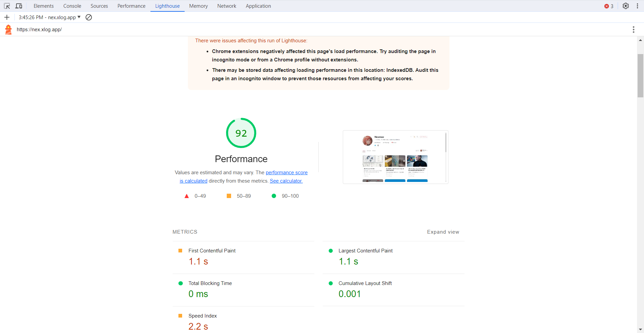
Task: Expand the Largest Contentful Paint metric
Action: [x=365, y=251]
